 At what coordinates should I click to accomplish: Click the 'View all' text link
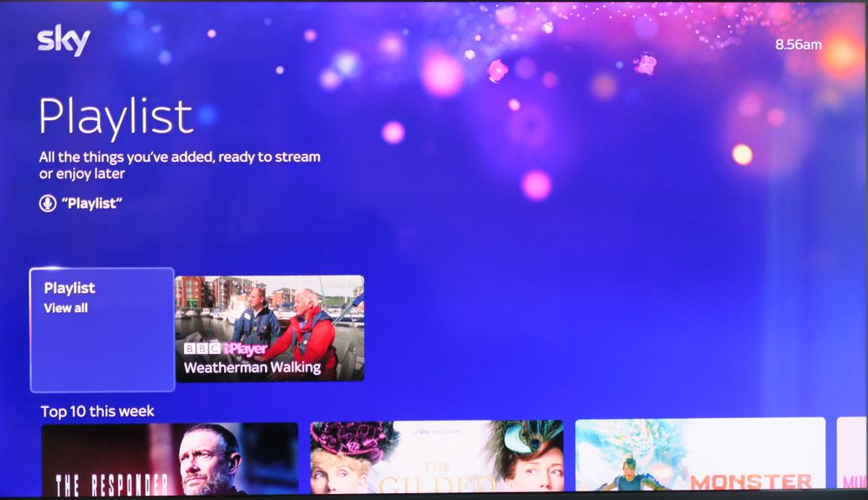click(66, 308)
